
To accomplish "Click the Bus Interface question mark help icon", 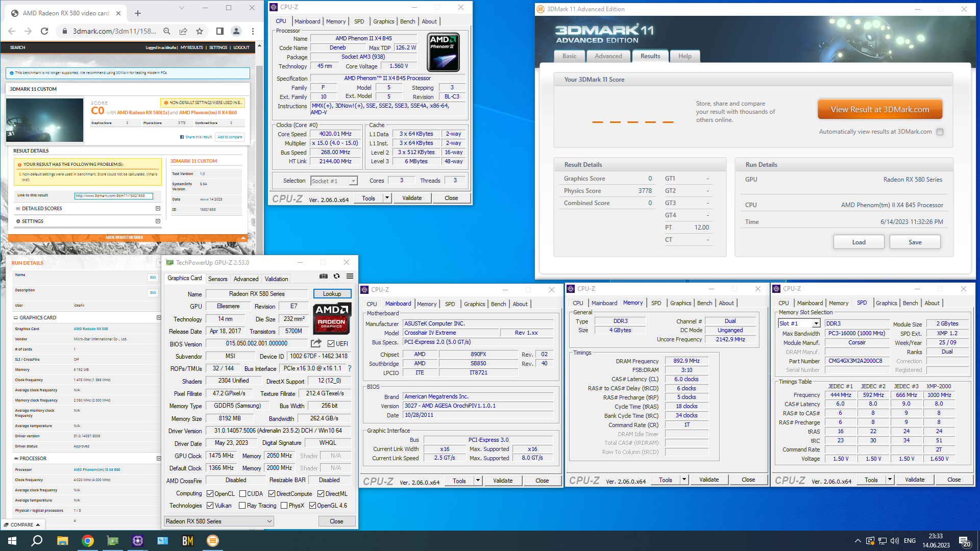I will 350,368.
